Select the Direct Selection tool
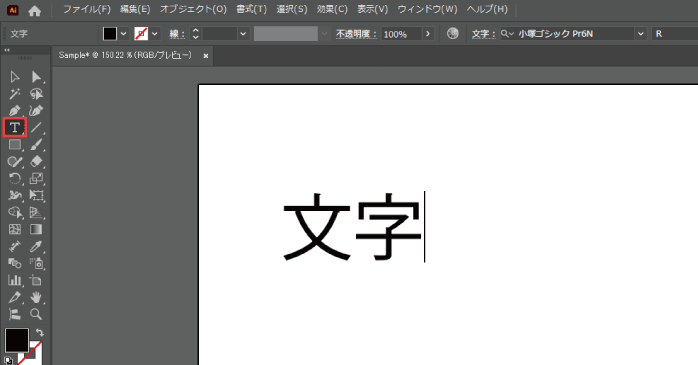The image size is (698, 365). [x=36, y=77]
